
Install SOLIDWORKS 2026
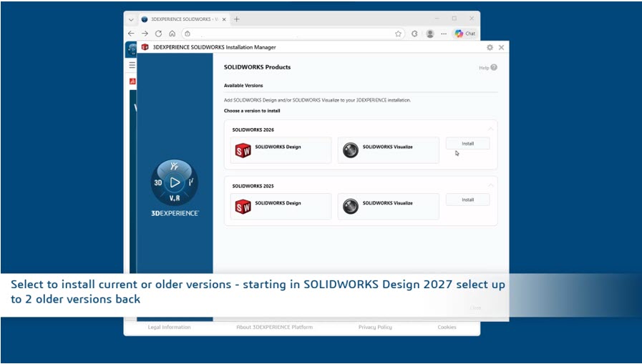coord(467,144)
